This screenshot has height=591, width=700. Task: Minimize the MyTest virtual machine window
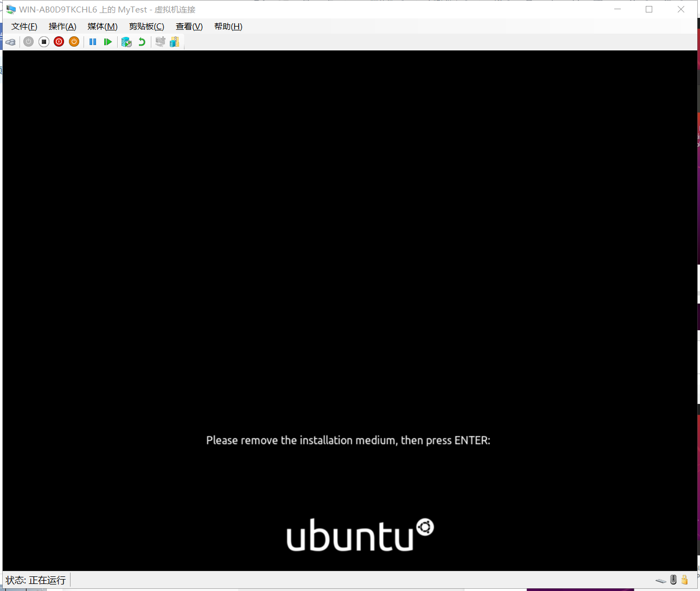618,9
